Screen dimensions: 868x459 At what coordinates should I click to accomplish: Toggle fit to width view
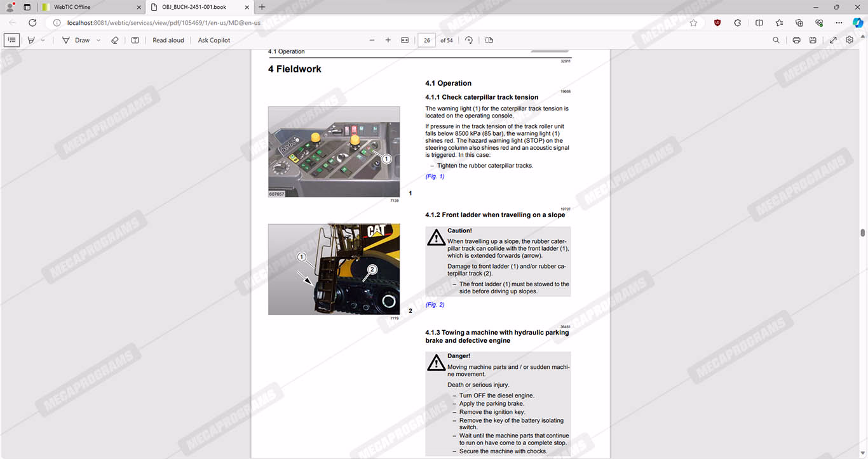(x=405, y=40)
